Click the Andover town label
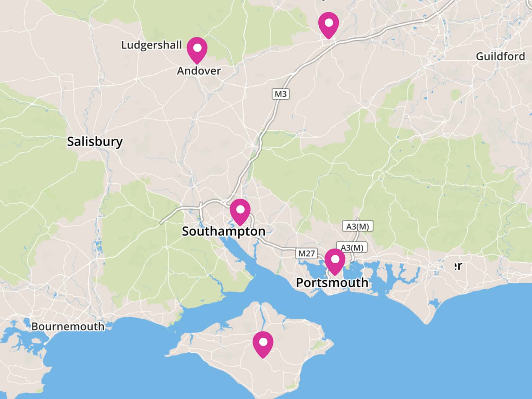Image resolution: width=532 pixels, height=399 pixels. (199, 71)
